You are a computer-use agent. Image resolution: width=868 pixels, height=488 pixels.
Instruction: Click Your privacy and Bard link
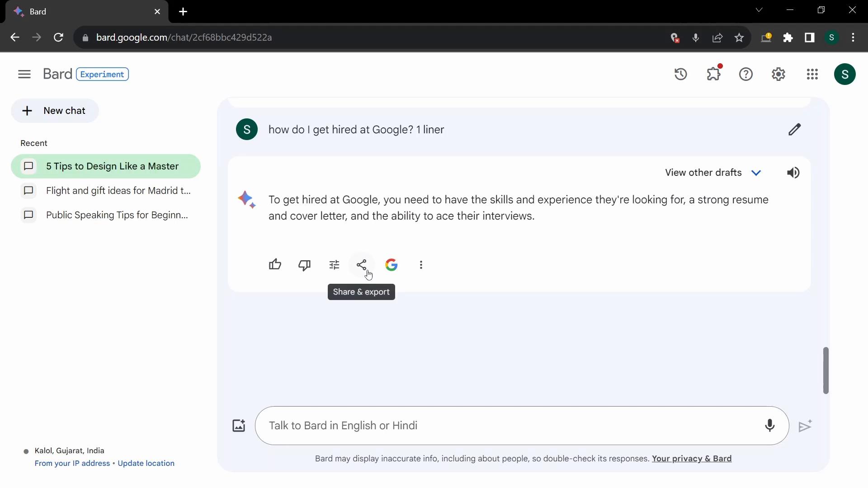692,458
